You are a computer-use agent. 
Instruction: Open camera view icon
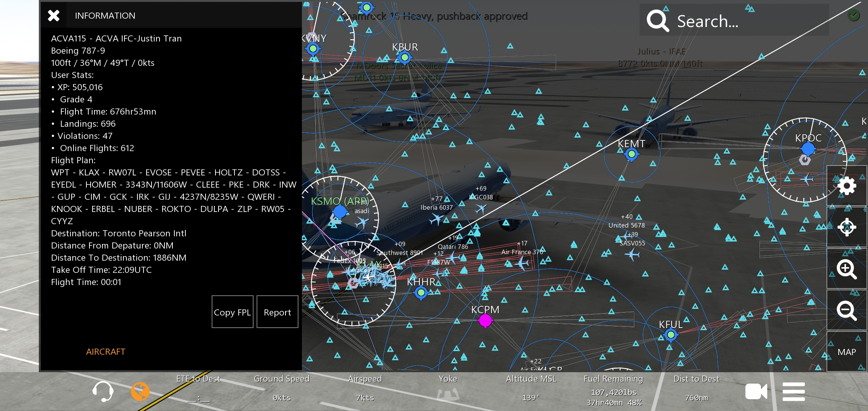tap(756, 392)
